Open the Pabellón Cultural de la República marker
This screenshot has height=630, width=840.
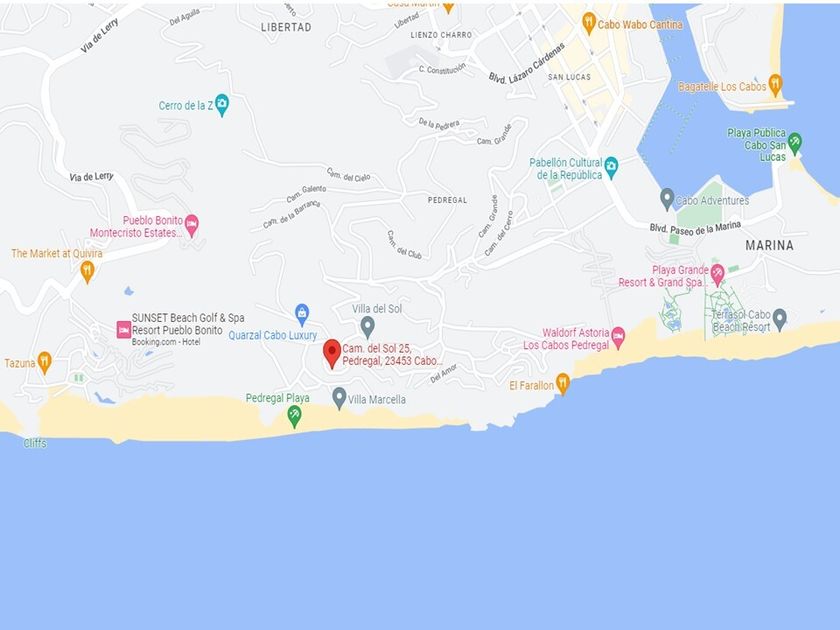point(611,168)
